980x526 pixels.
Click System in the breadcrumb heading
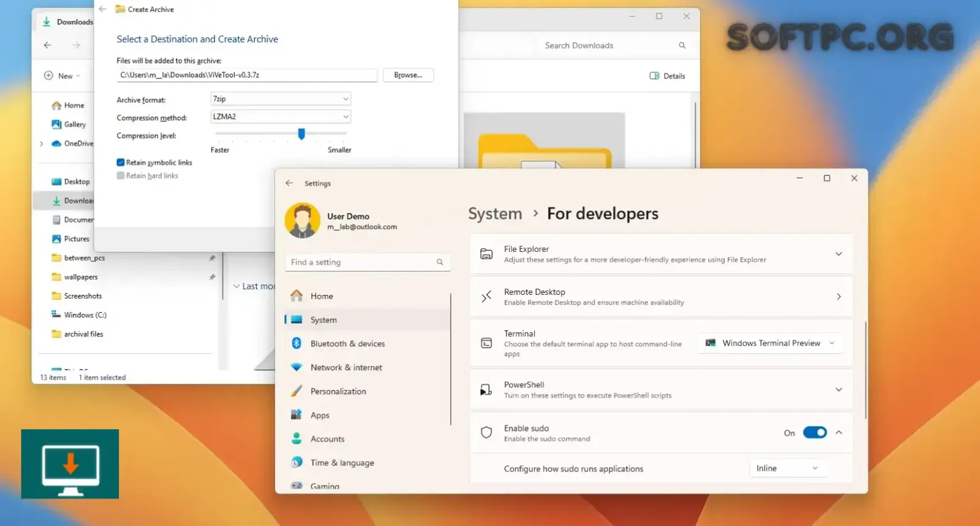[495, 213]
